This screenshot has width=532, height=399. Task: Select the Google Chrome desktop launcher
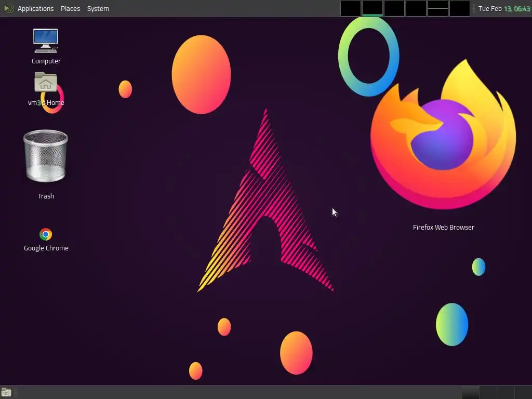pyautogui.click(x=46, y=234)
